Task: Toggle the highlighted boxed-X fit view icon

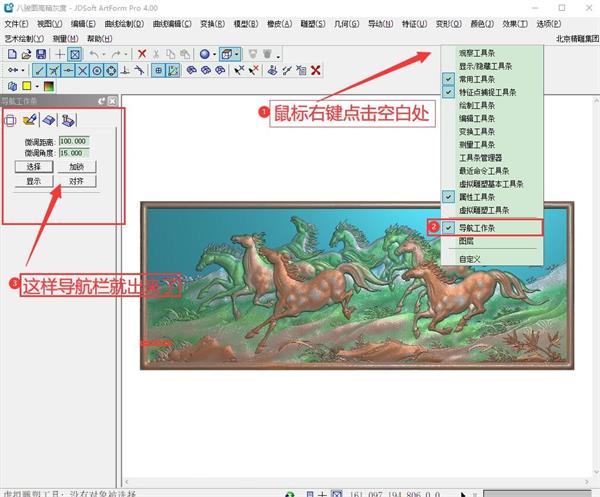Action: tap(75, 54)
